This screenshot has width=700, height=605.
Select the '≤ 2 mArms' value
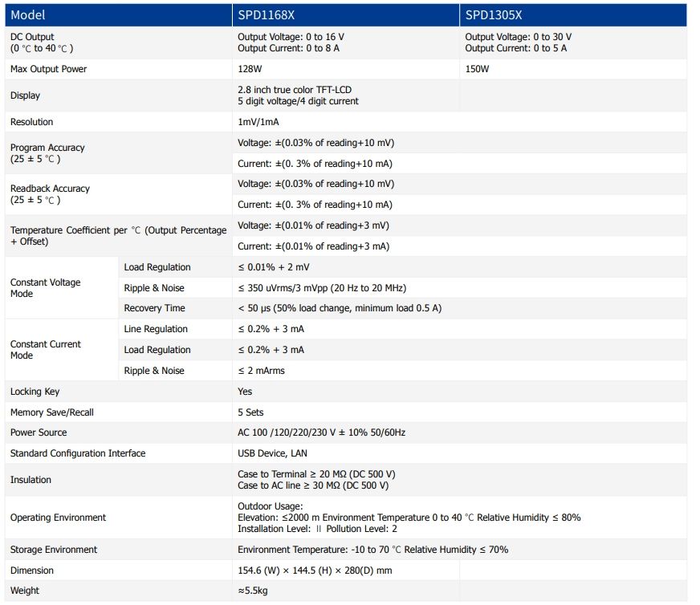(261, 371)
